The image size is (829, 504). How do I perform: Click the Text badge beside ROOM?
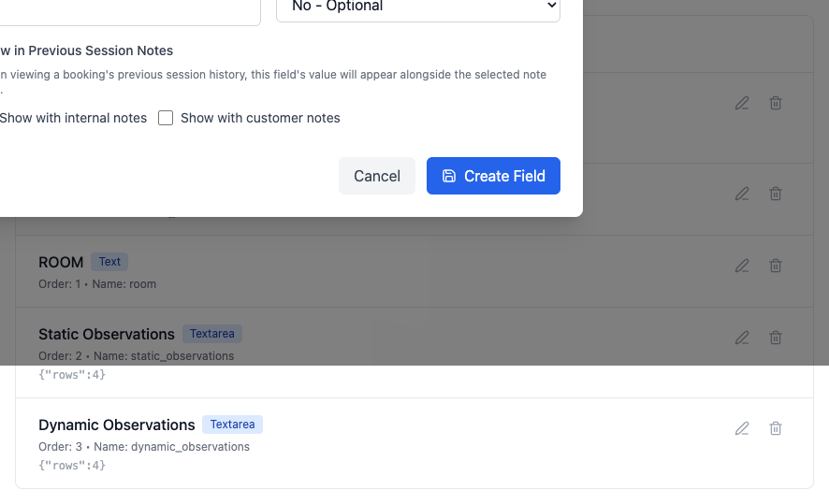coord(109,262)
